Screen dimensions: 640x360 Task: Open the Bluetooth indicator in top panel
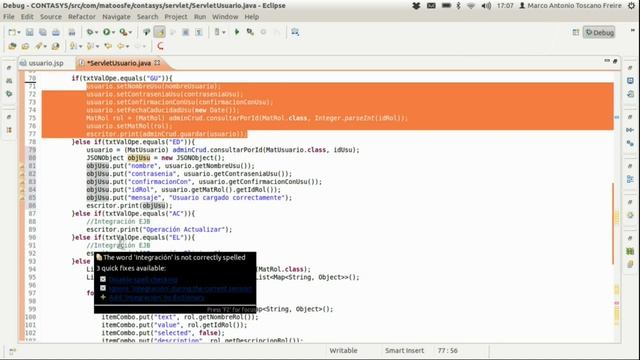pos(458,6)
